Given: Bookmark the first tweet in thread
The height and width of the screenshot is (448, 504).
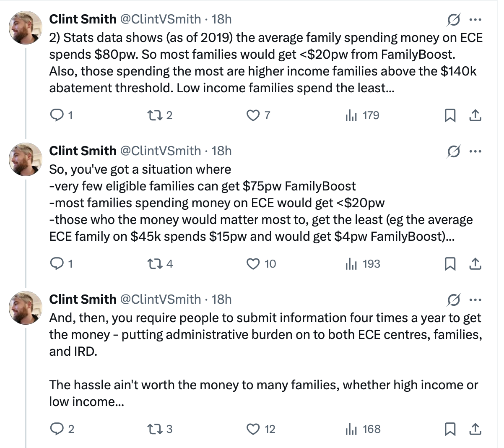Looking at the screenshot, I should pyautogui.click(x=450, y=115).
